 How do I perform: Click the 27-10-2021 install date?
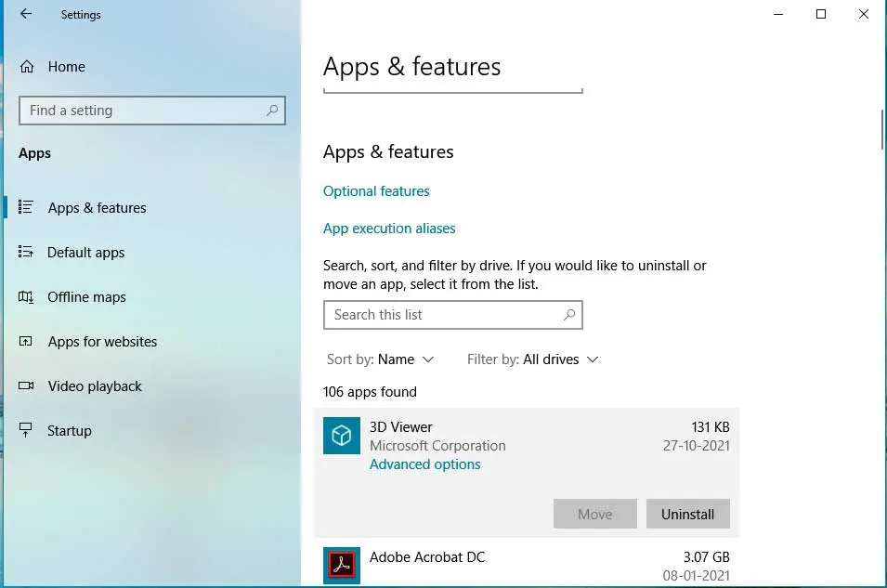[697, 446]
